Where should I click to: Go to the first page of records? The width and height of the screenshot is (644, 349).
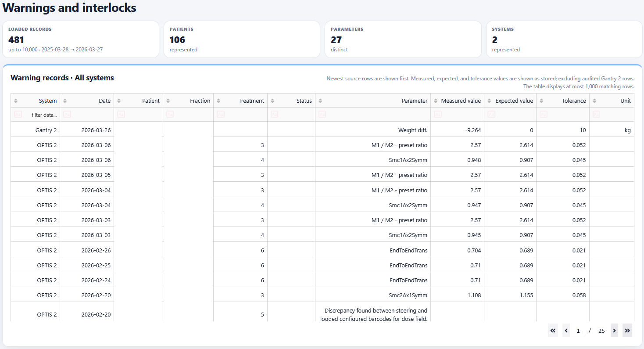pyautogui.click(x=553, y=331)
